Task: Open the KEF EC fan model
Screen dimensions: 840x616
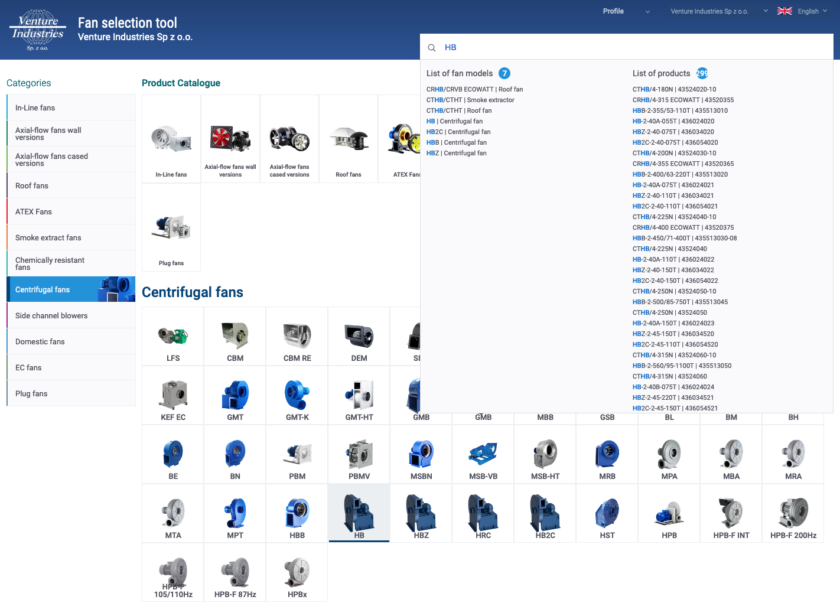Action: tap(173, 395)
